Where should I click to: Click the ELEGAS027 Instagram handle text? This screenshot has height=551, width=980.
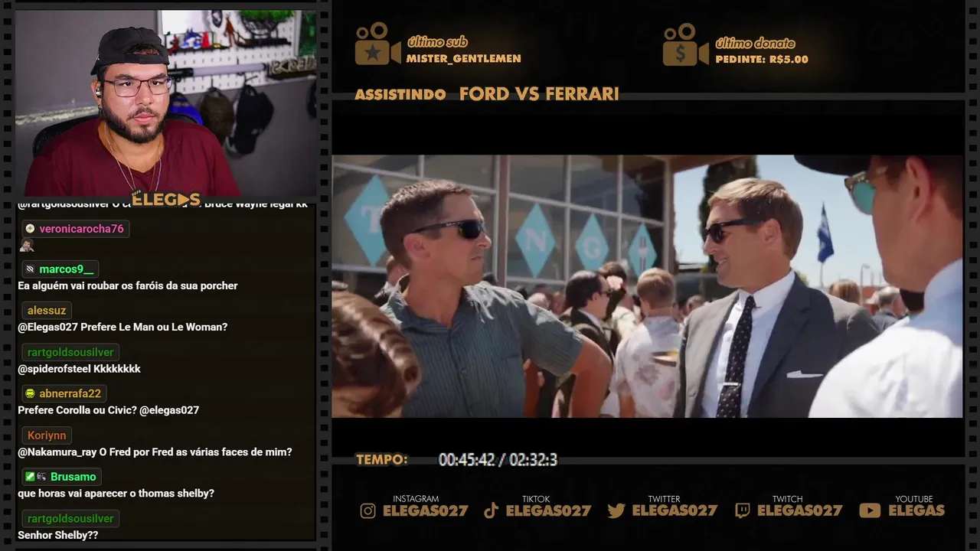pos(425,510)
